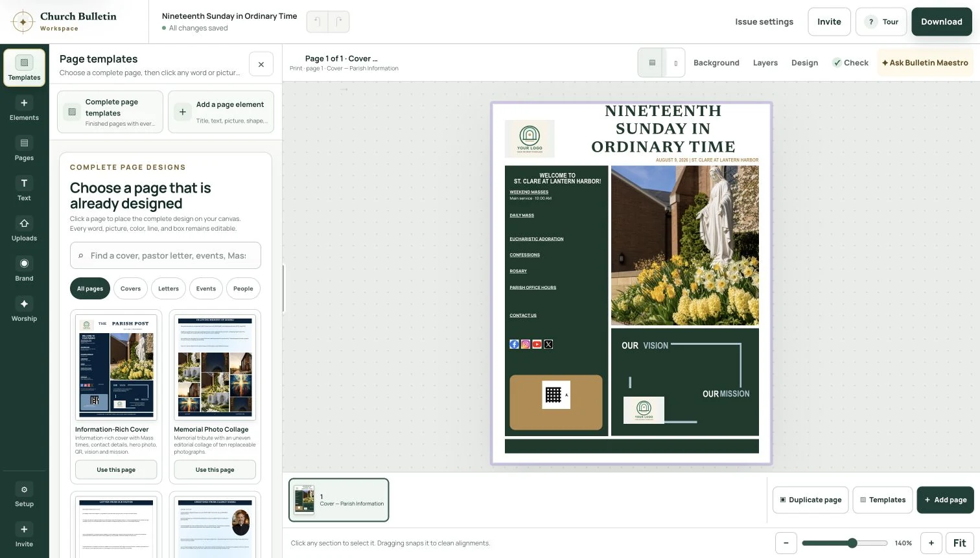Zoom in with the plus button
Viewport: 980px width, 558px height.
[x=931, y=543]
